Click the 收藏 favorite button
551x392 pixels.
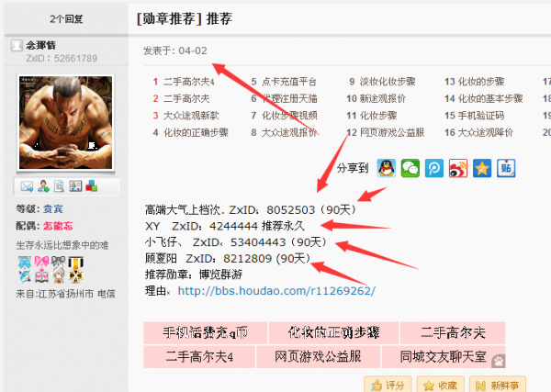(440, 386)
